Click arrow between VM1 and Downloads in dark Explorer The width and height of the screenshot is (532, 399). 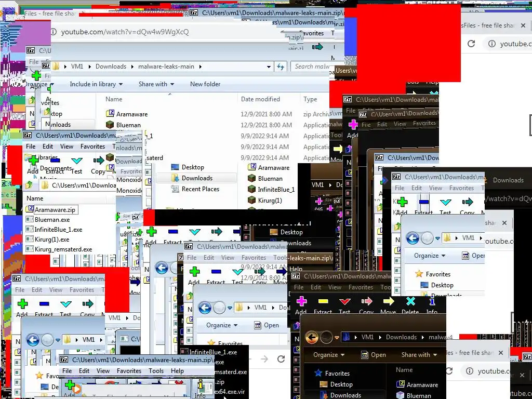pos(380,337)
